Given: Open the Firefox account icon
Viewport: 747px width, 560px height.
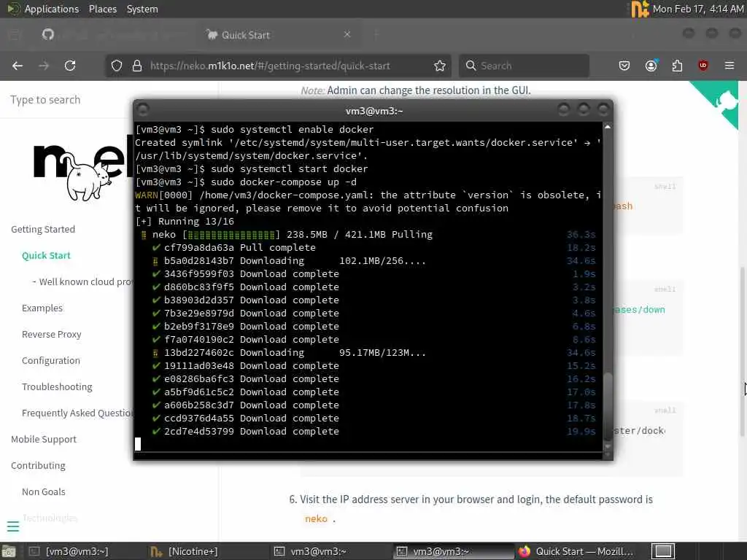Looking at the screenshot, I should point(651,66).
